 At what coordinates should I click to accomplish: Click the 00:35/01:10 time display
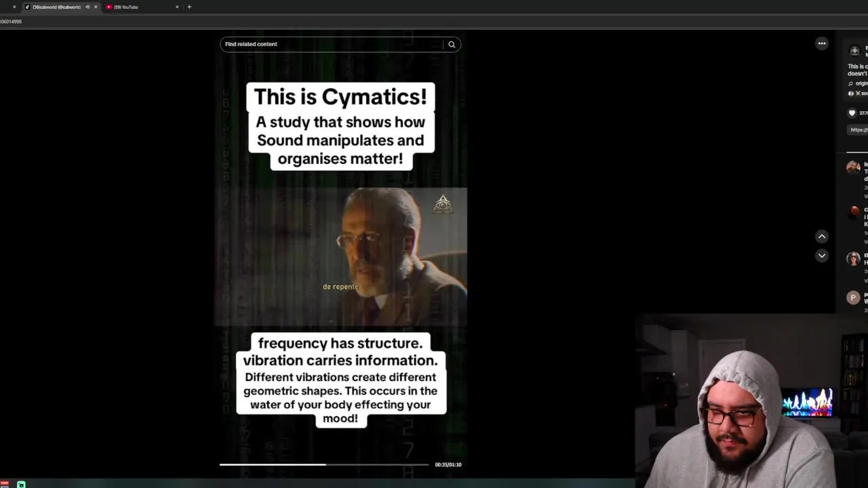pyautogui.click(x=448, y=464)
